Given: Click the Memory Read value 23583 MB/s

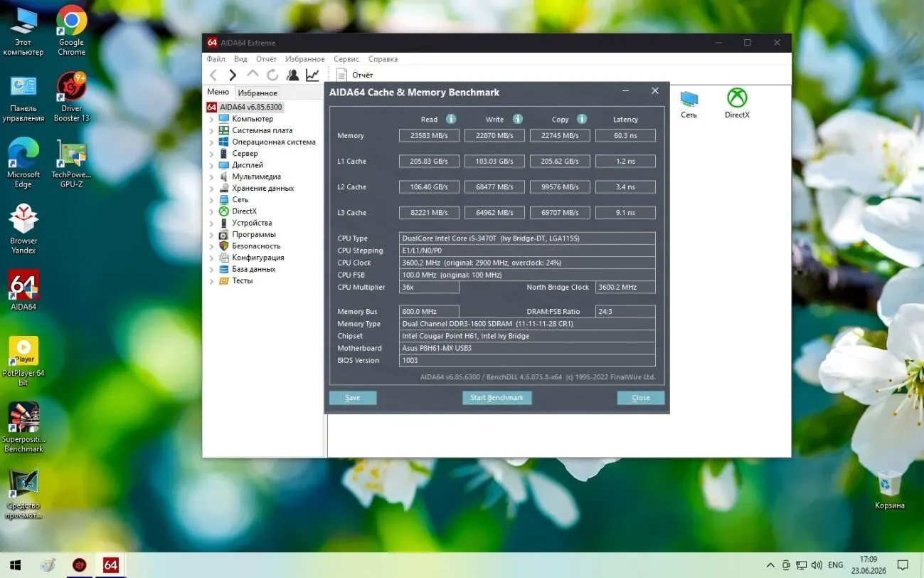Looking at the screenshot, I should [x=429, y=135].
